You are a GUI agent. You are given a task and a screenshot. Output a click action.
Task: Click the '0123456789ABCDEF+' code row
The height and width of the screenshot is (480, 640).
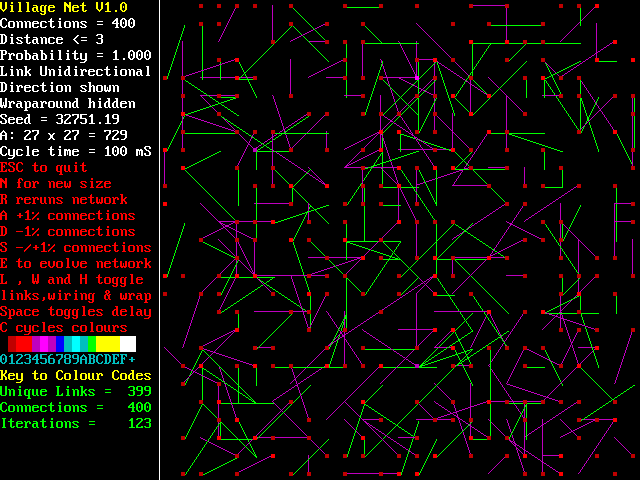(x=68, y=359)
